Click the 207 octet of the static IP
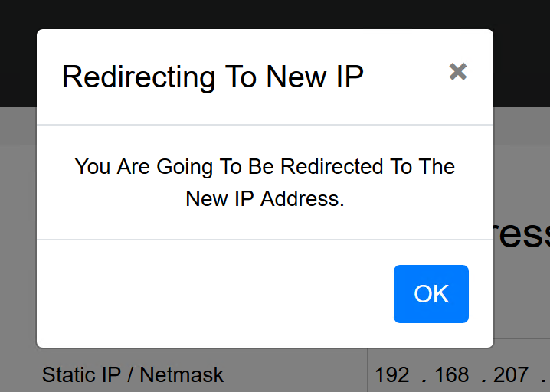550x392 pixels. coord(510,374)
